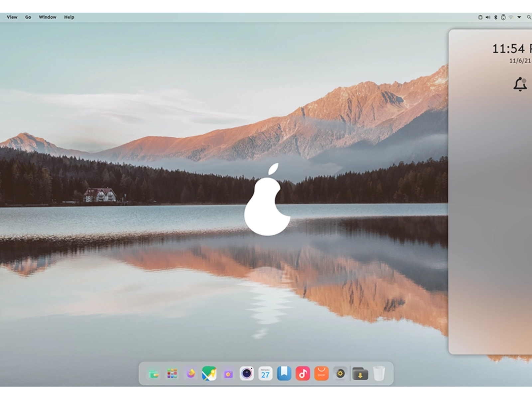The width and height of the screenshot is (532, 399).
Task: Expand the tray dropdown arrow in menu bar
Action: (x=519, y=17)
